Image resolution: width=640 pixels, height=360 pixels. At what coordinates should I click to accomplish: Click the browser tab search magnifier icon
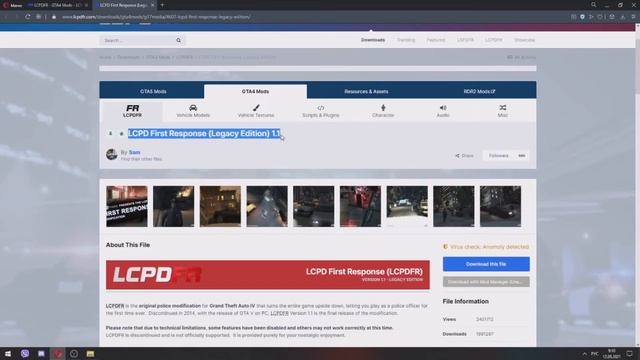tap(593, 5)
